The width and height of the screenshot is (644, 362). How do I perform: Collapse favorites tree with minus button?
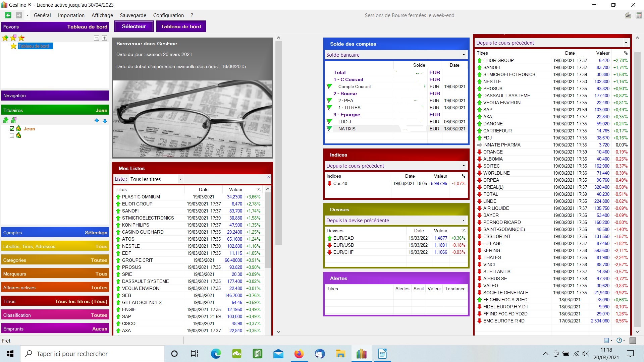[x=97, y=38]
